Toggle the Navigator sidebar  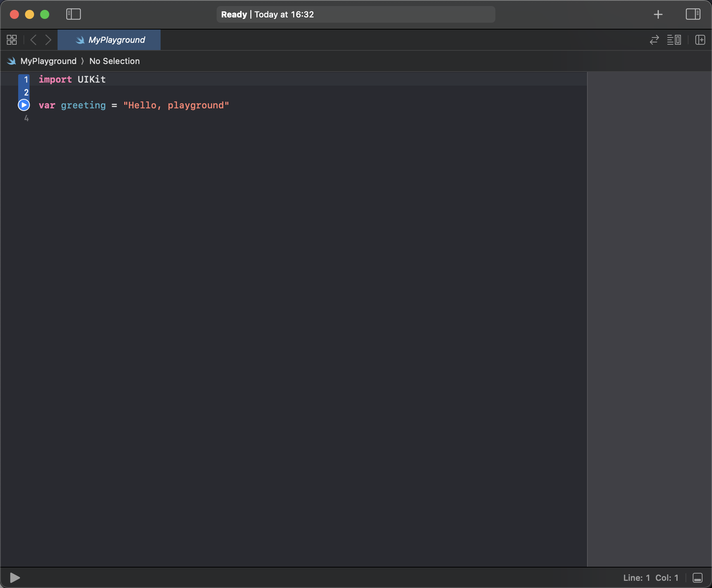(x=73, y=14)
